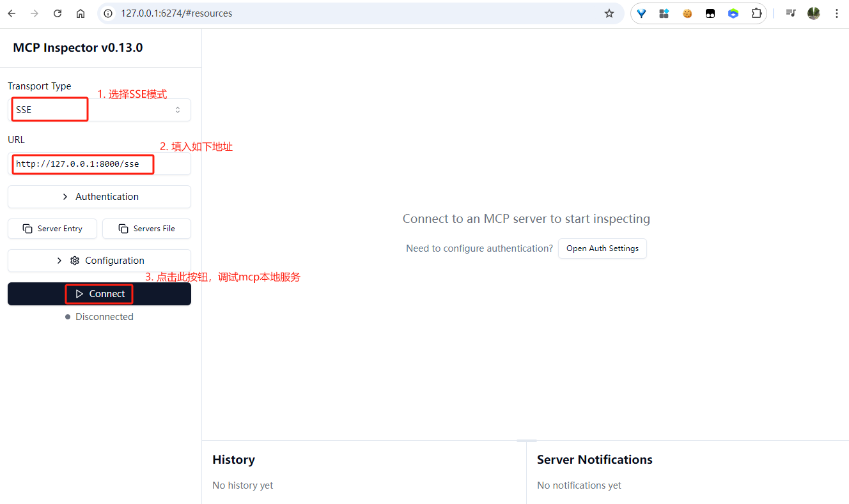Open the media control button in toolbar

pyautogui.click(x=791, y=13)
